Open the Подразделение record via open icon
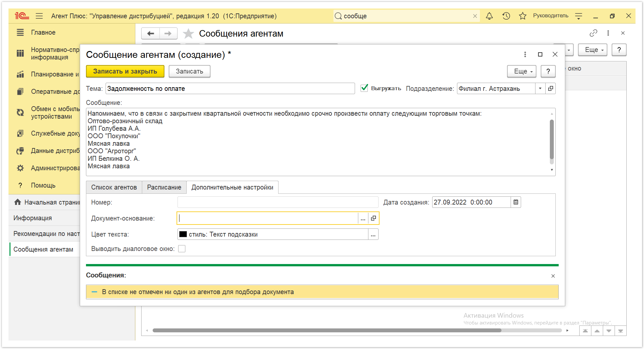The image size is (644, 349). [551, 88]
